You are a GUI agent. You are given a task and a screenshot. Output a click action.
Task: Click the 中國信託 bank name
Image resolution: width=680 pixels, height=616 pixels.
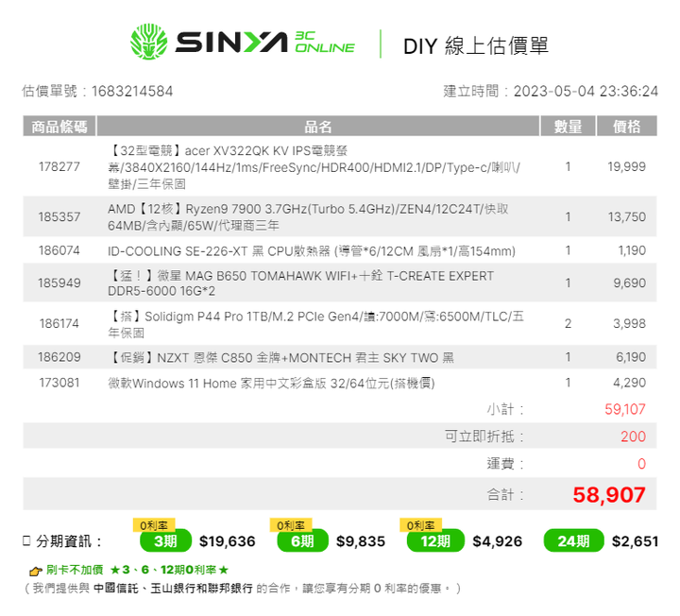[115, 589]
